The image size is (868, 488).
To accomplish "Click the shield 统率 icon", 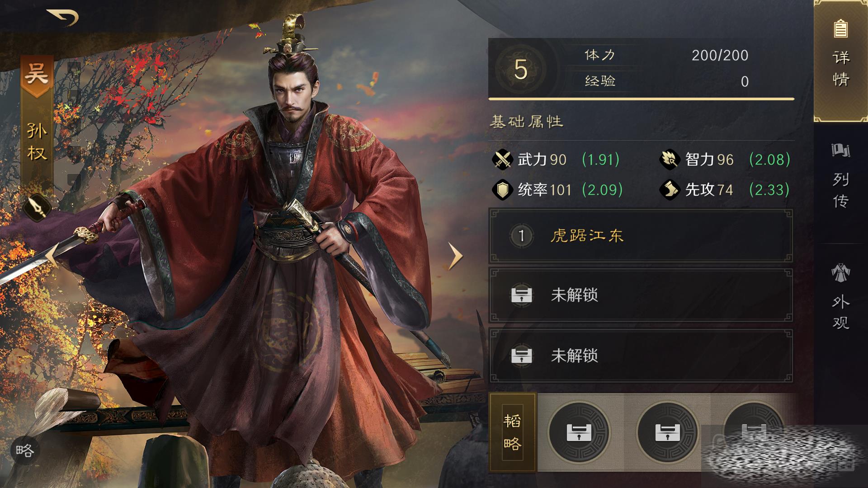I will coord(502,190).
